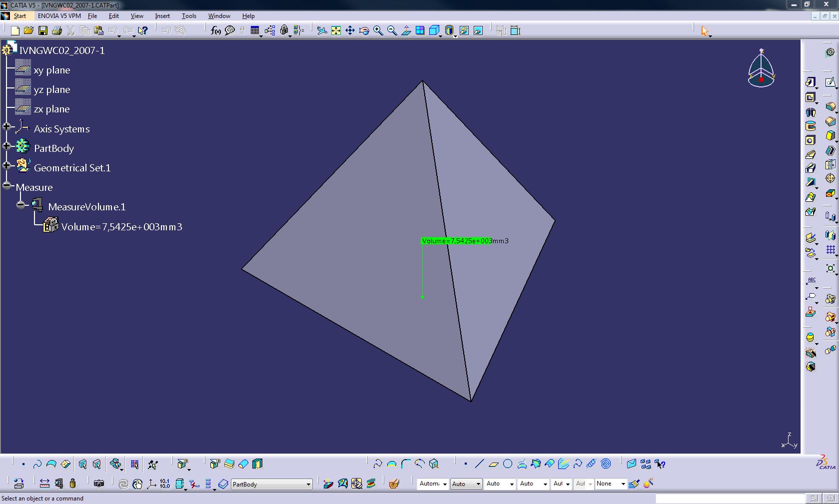Select the Pan tool
The height and width of the screenshot is (504, 839).
350,31
